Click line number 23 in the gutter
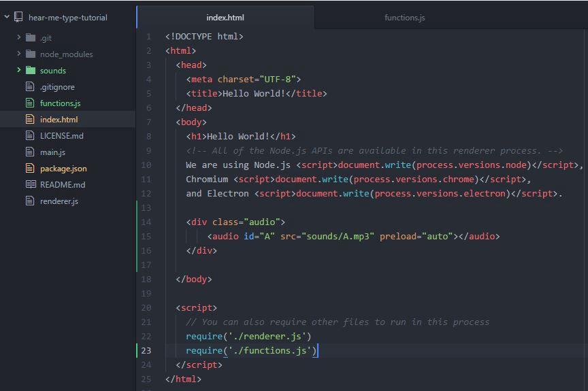Screen dimensions: 588x391 (147, 350)
